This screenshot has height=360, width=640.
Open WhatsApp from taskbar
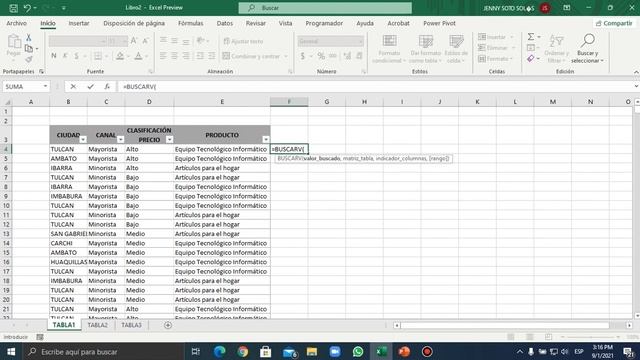pyautogui.click(x=358, y=351)
